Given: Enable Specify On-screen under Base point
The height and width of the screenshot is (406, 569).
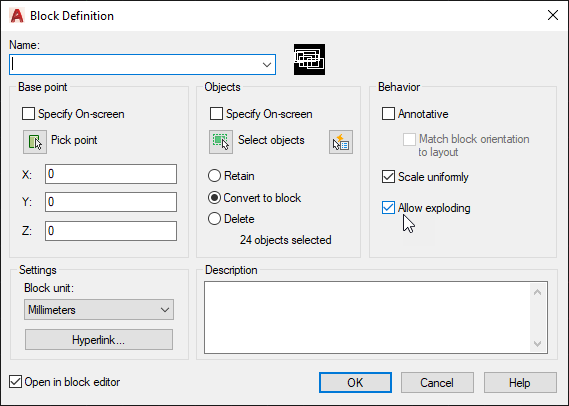Looking at the screenshot, I should coord(28,114).
